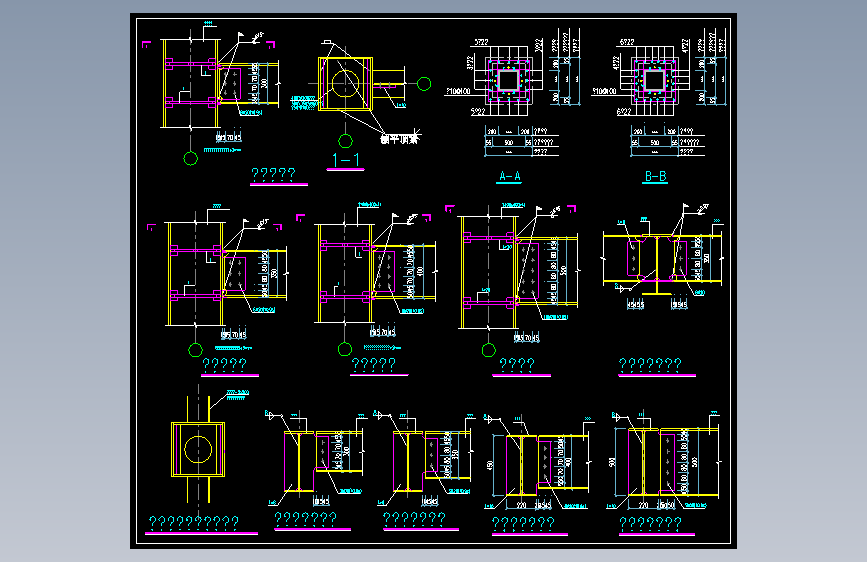Screen dimensions: 867x562
Task: Select the "A-A" section title
Action: 509,176
